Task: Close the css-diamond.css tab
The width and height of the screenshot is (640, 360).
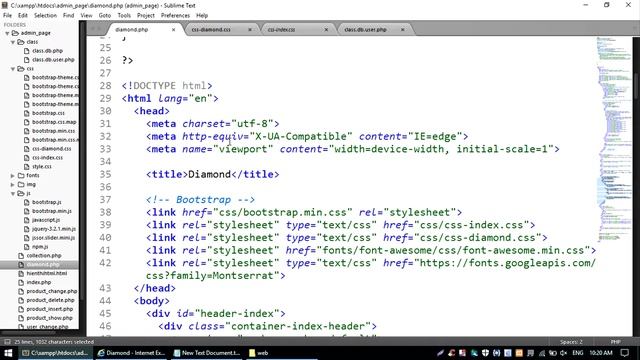Action: (250, 29)
